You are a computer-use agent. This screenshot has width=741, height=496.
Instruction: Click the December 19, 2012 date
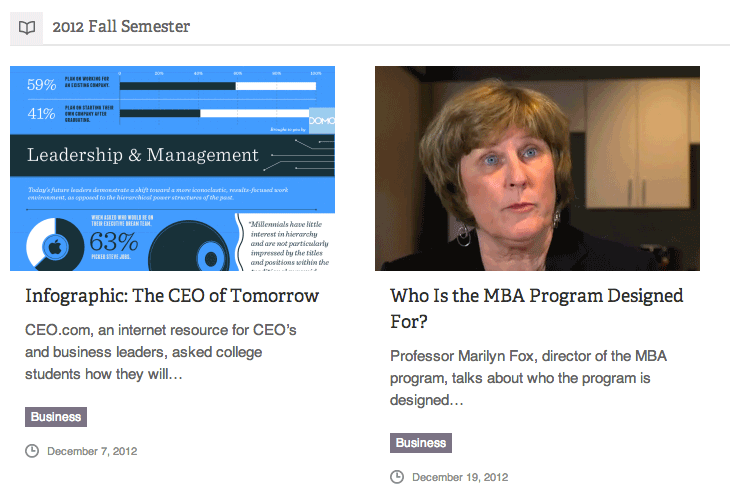click(460, 477)
